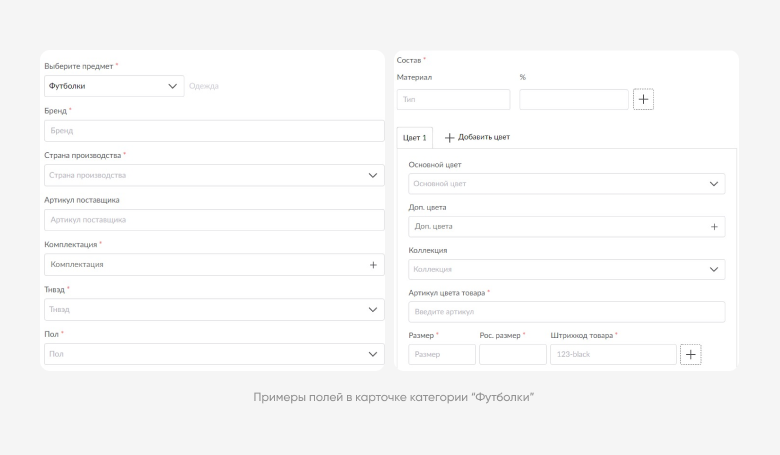Expand the Пол dropdown
The height and width of the screenshot is (455, 780).
[214, 354]
